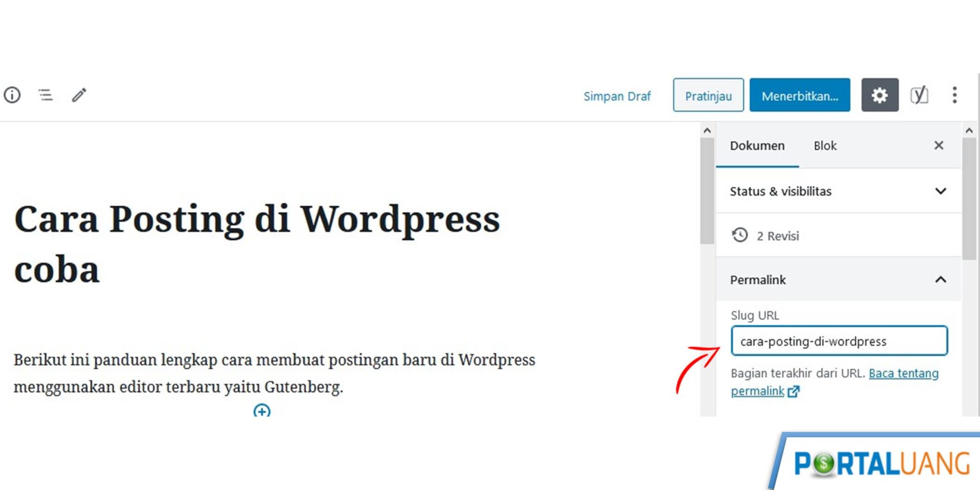This screenshot has height=490, width=980.
Task: Click the editor scrollbar up arrow
Action: [x=707, y=130]
